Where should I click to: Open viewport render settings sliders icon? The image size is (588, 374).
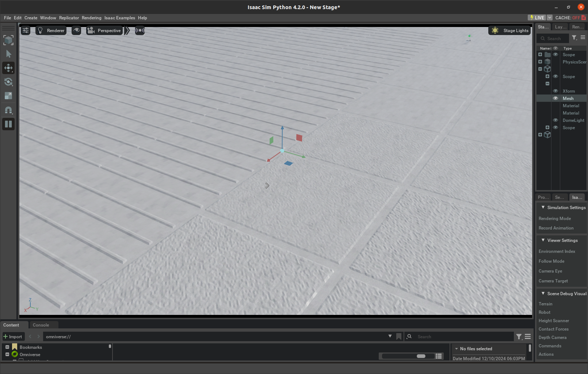pos(25,31)
